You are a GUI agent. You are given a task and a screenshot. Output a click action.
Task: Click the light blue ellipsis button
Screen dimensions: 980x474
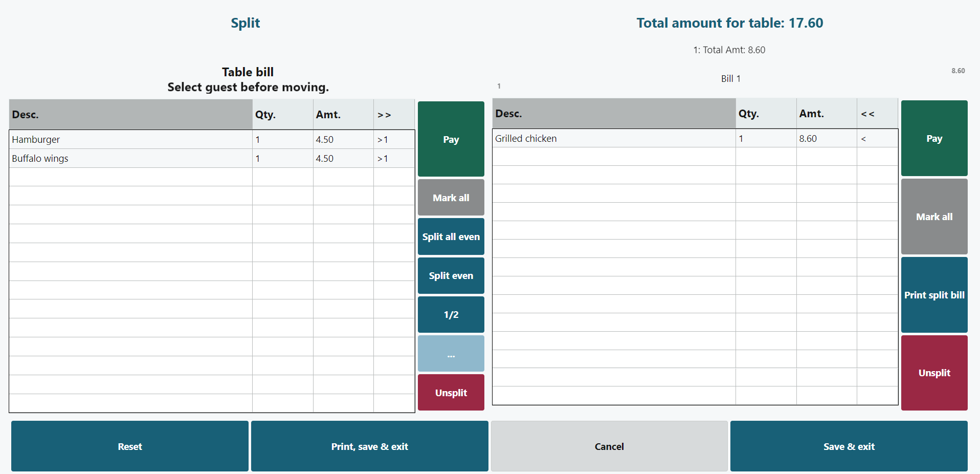pos(451,354)
